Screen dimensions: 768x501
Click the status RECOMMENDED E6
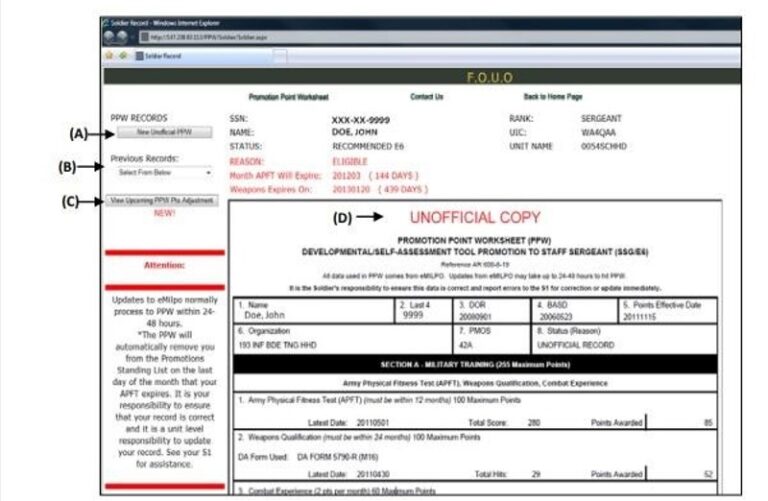click(x=368, y=146)
